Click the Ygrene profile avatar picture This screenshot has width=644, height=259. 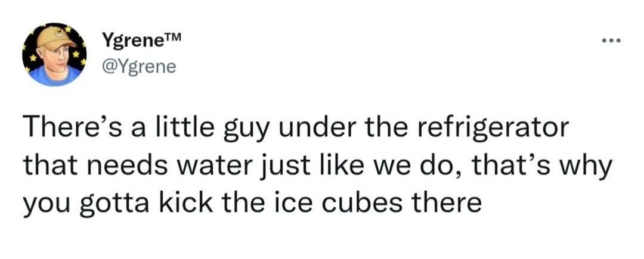click(x=54, y=54)
